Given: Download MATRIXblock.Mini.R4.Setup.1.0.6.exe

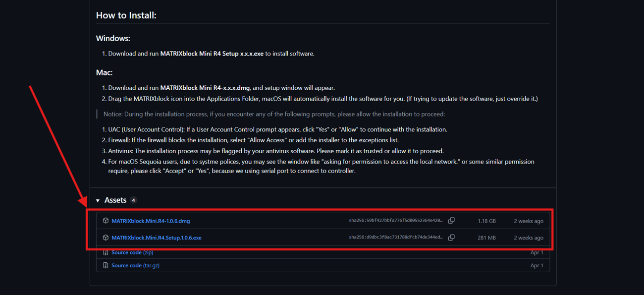Looking at the screenshot, I should [157, 238].
